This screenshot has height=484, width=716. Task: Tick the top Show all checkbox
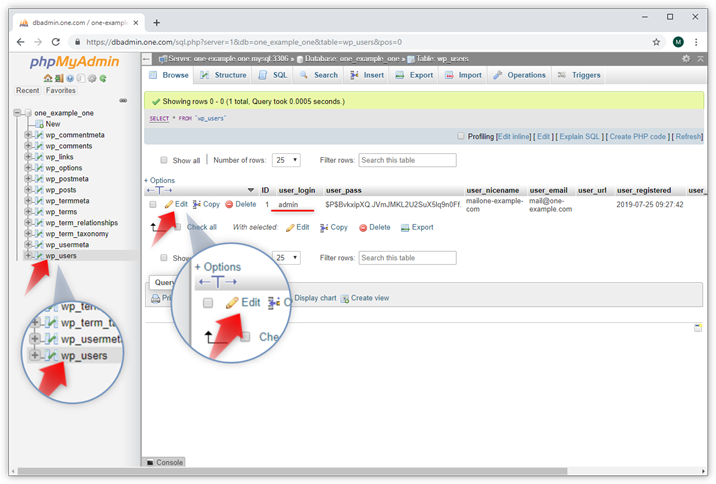[x=164, y=160]
